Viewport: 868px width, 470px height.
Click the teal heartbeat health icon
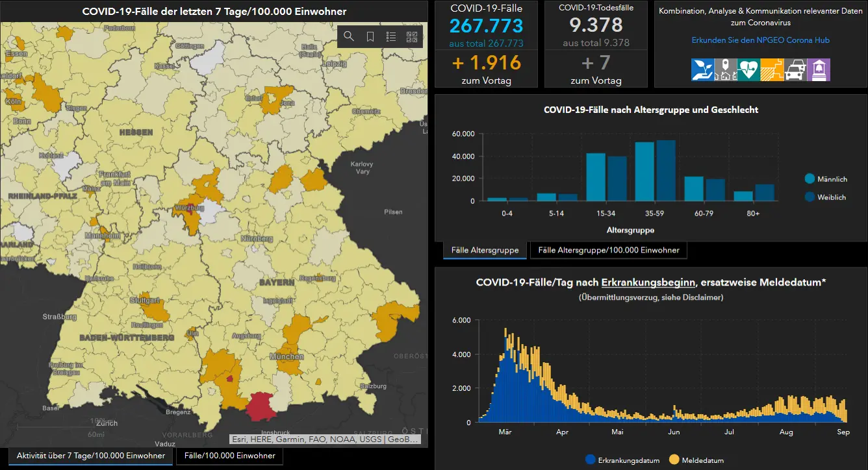pyautogui.click(x=748, y=70)
